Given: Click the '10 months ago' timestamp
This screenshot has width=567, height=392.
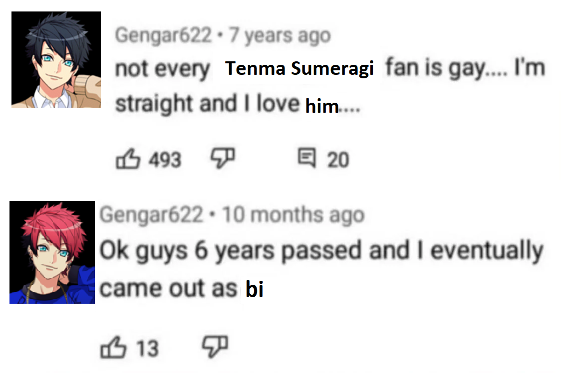Looking at the screenshot, I should (x=293, y=214).
